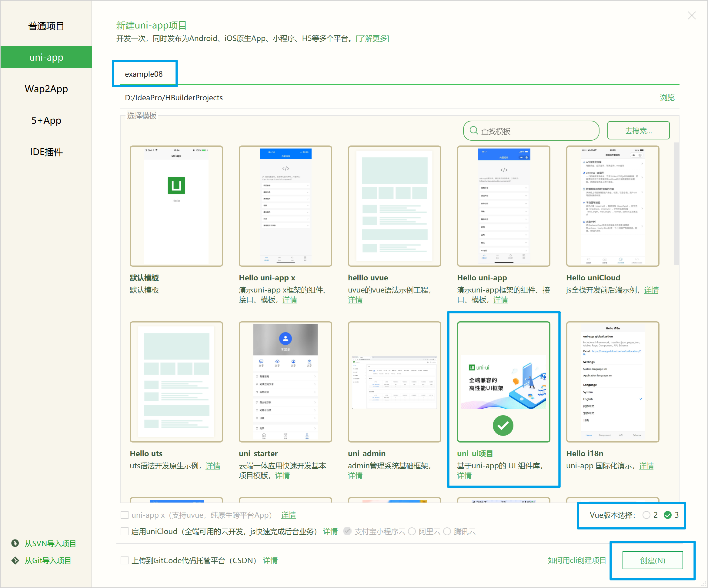Select Vue version 2 radio

(x=646, y=515)
